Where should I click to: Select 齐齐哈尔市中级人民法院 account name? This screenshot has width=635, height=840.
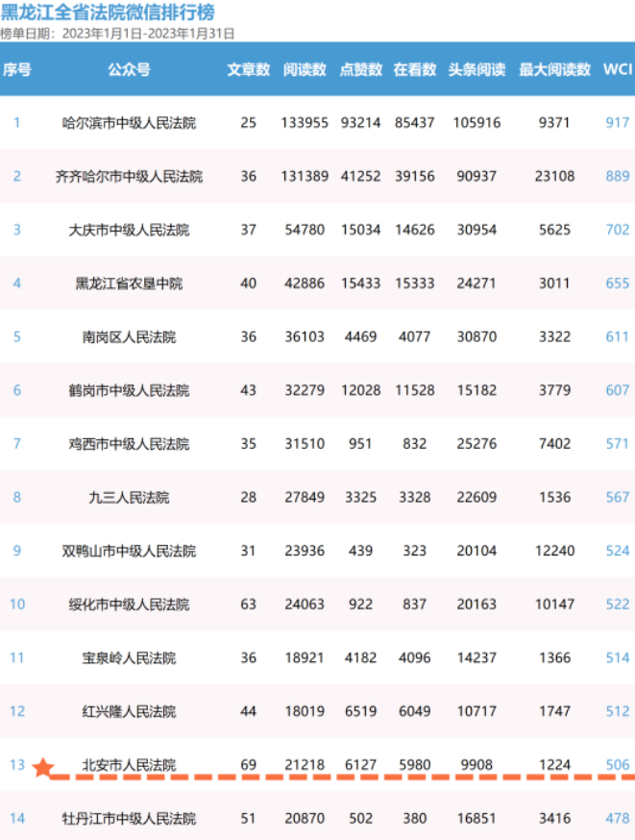pyautogui.click(x=129, y=177)
